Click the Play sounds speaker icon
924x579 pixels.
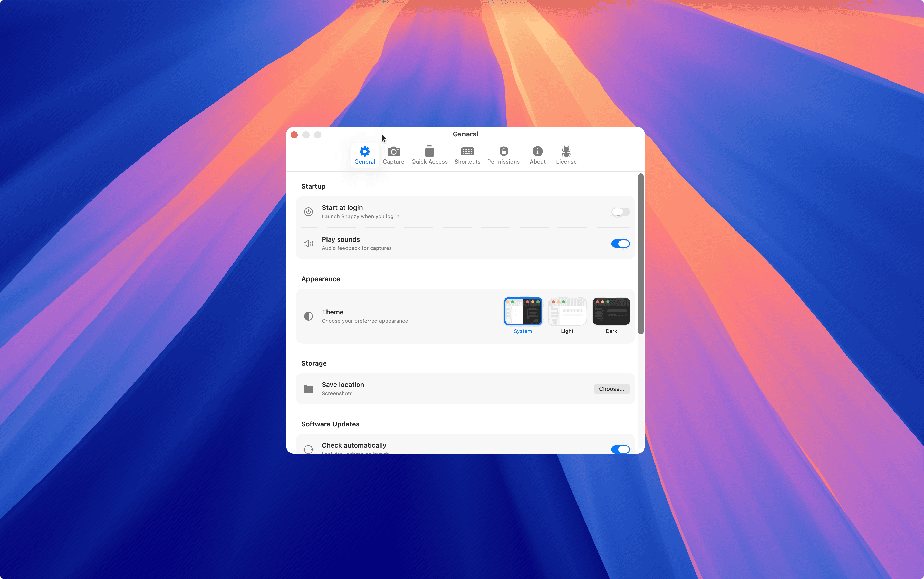(x=308, y=244)
